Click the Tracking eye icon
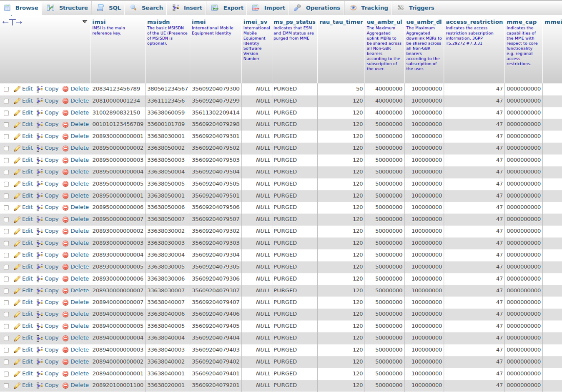The width and height of the screenshot is (562, 392). coord(353,8)
